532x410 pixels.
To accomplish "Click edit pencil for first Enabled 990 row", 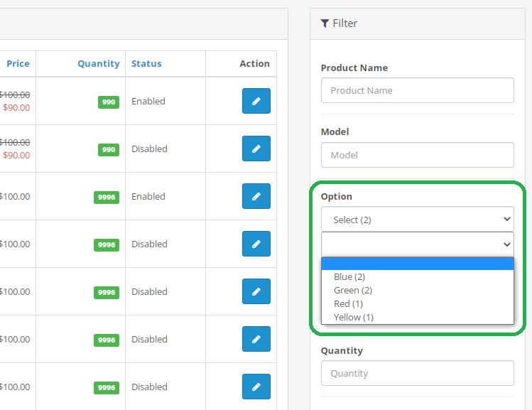I will (x=256, y=101).
